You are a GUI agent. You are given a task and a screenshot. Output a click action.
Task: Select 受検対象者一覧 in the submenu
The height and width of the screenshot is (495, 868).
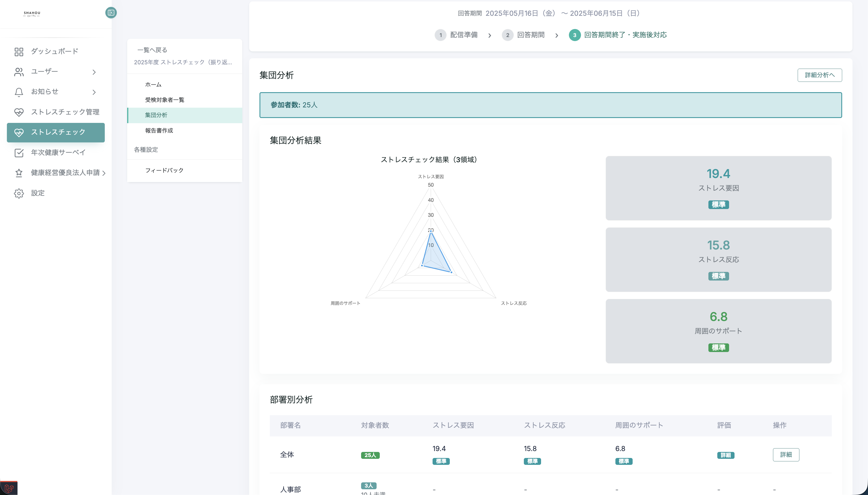(x=185, y=100)
